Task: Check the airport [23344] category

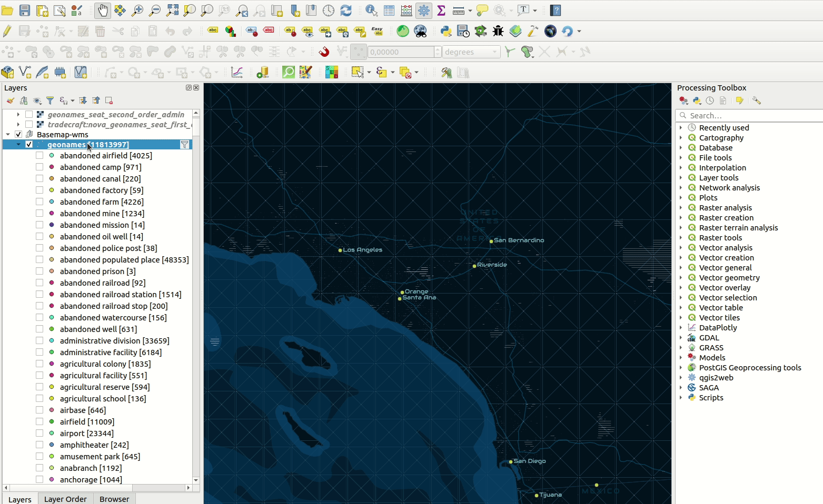Action: (x=40, y=433)
